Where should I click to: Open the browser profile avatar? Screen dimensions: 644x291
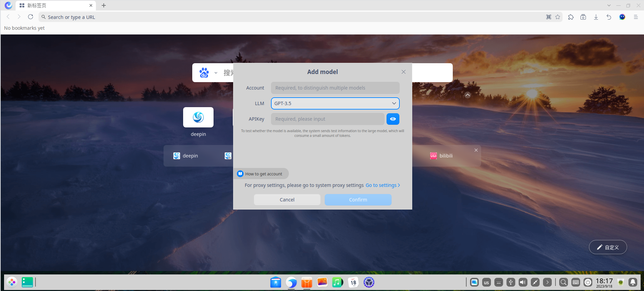pyautogui.click(x=622, y=17)
